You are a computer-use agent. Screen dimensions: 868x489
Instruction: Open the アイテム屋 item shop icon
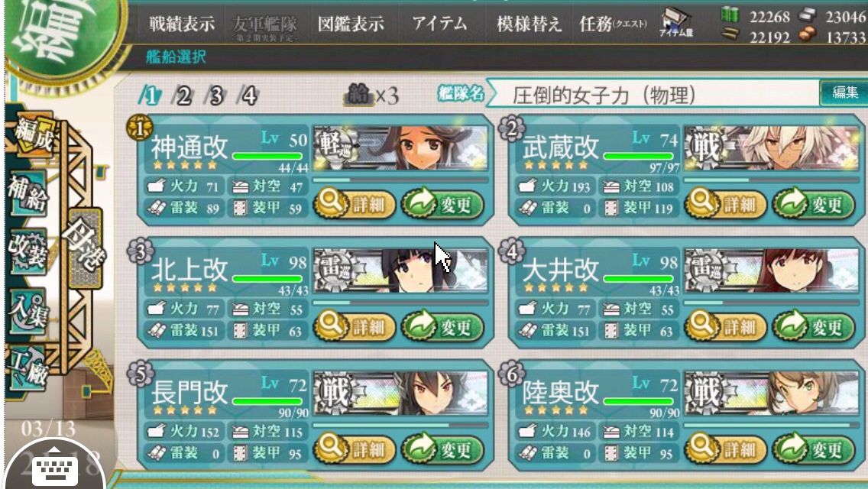point(675,23)
